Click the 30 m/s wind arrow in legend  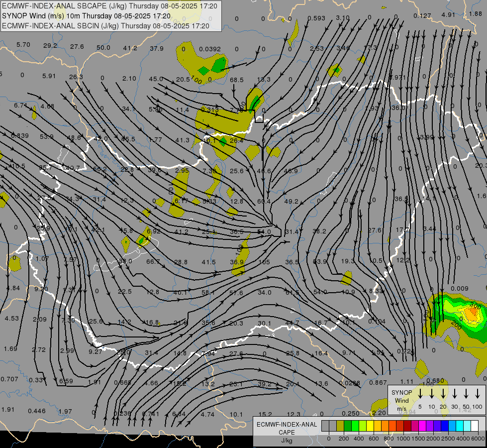click(x=454, y=393)
